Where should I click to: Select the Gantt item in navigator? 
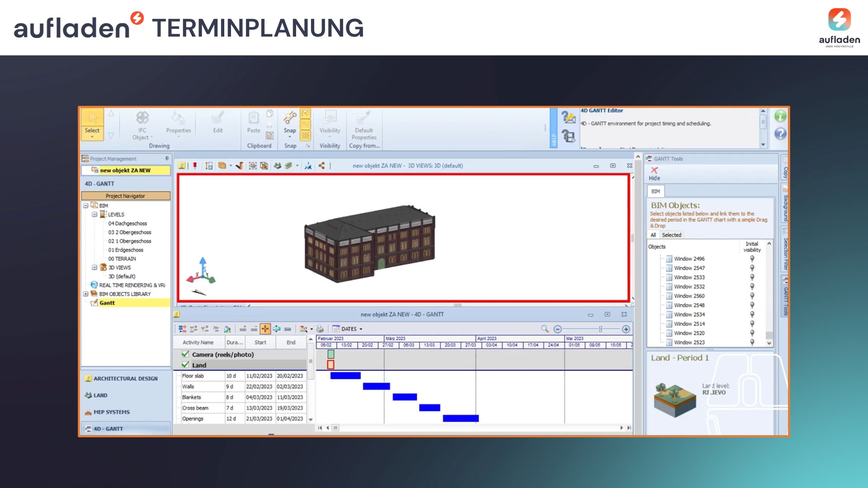[107, 303]
